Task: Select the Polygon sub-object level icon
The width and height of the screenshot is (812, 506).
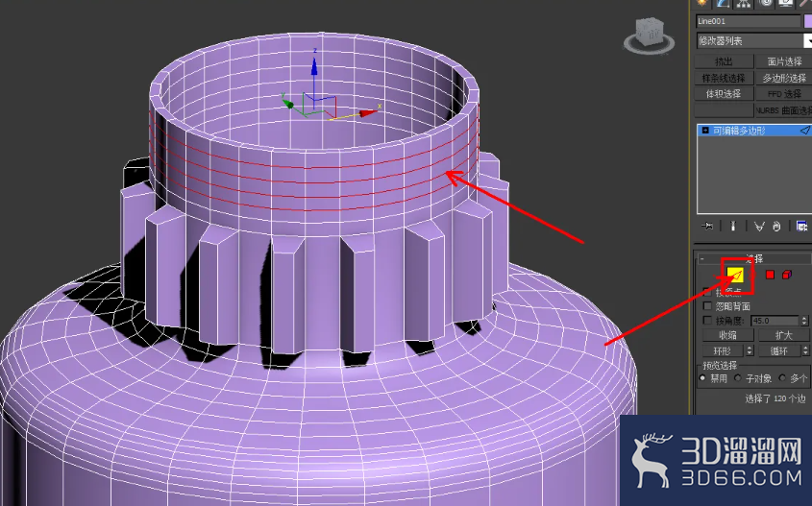Action: (770, 275)
